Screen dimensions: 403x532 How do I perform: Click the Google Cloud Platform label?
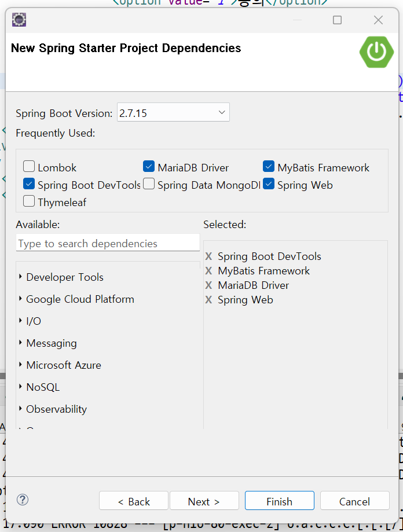click(x=80, y=299)
